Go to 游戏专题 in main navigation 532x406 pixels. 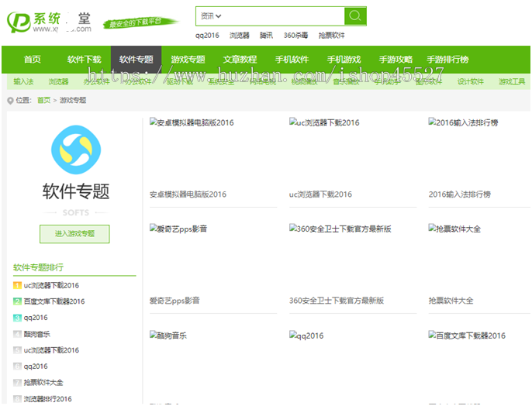click(x=188, y=60)
